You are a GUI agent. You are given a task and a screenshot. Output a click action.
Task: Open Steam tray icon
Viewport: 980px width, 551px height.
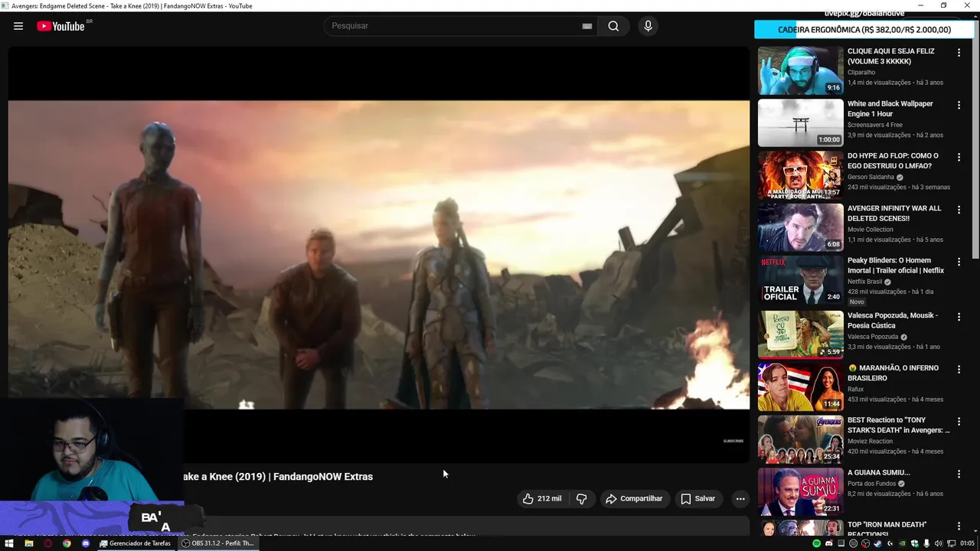point(877,543)
